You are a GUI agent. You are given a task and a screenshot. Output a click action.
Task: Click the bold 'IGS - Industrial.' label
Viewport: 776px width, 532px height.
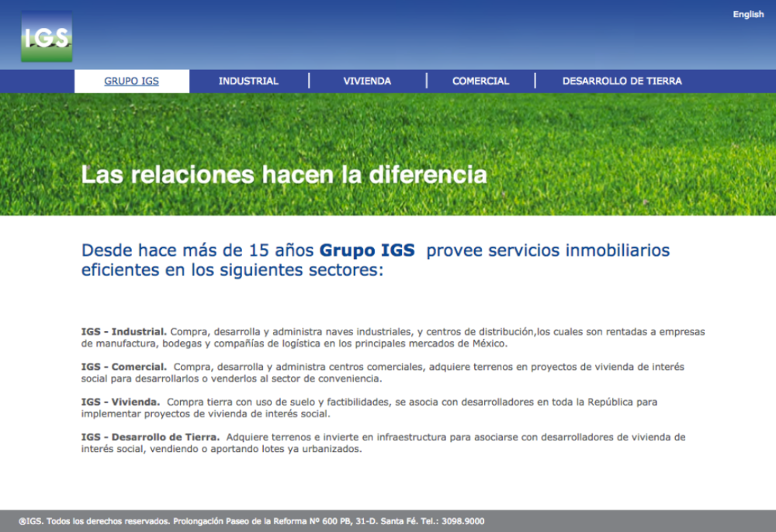click(x=123, y=332)
